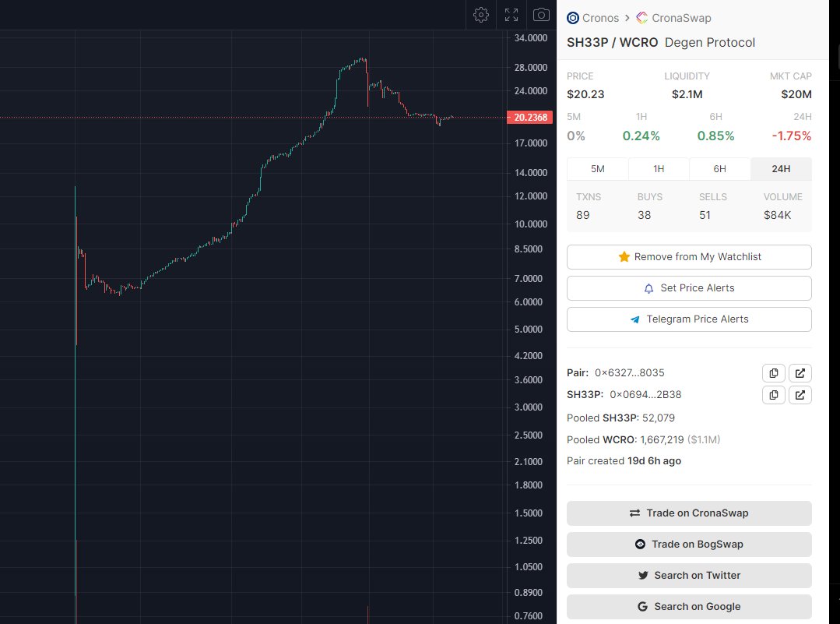Remove from My Watchlist button

[x=689, y=257]
